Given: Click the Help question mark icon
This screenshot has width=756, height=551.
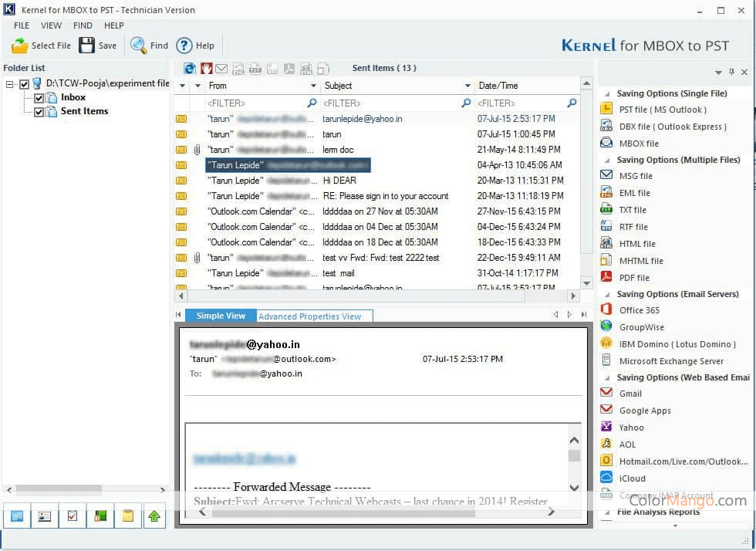Looking at the screenshot, I should [x=184, y=46].
